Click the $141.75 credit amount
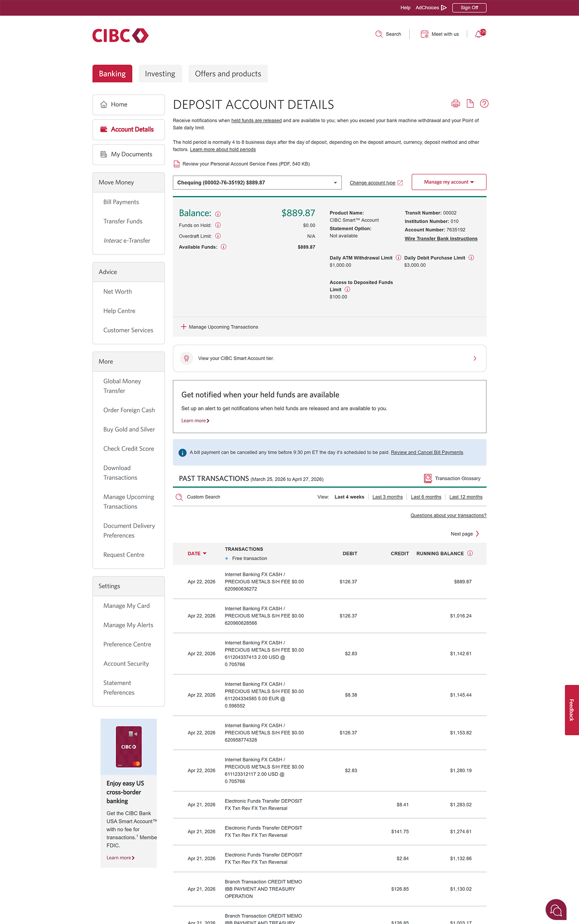 click(x=400, y=832)
